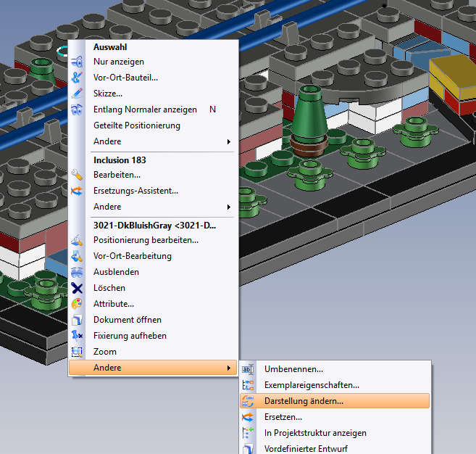Image resolution: width=476 pixels, height=454 pixels.
Task: Open the Ersetzungs-Assistent... entry
Action: point(153,191)
